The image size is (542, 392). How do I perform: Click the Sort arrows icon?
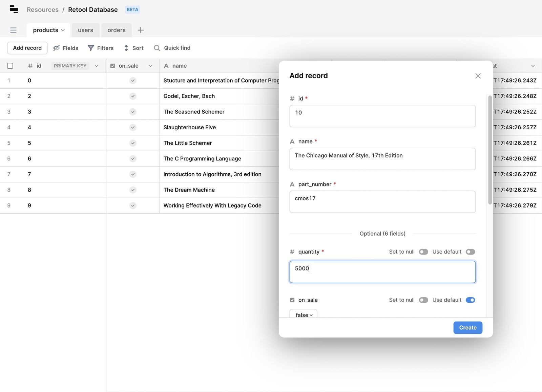click(x=126, y=48)
